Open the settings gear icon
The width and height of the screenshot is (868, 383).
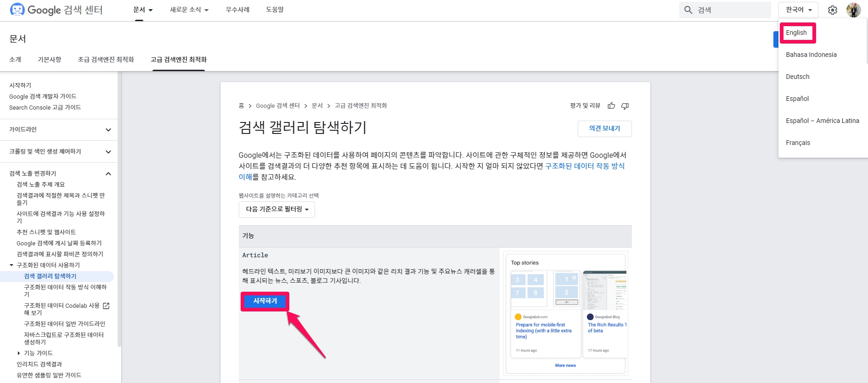click(x=833, y=10)
